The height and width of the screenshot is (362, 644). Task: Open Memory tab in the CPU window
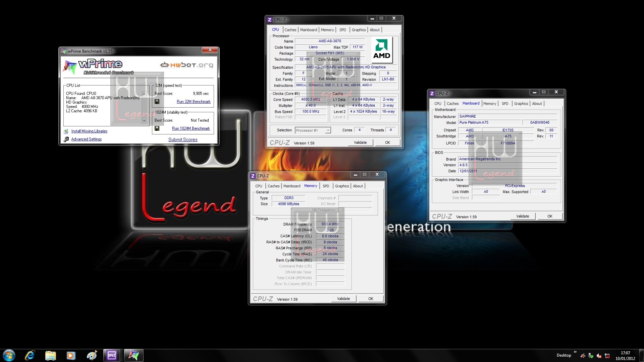coord(327,30)
